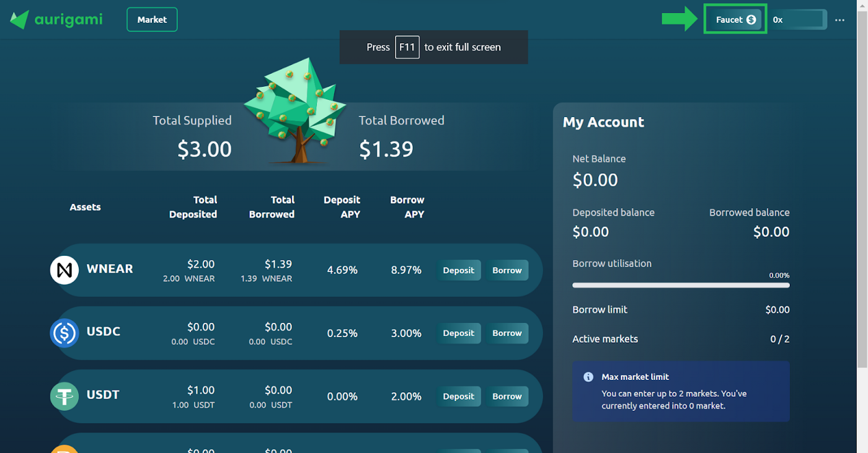Click the Total Deposited column header
The width and height of the screenshot is (868, 453).
click(193, 207)
